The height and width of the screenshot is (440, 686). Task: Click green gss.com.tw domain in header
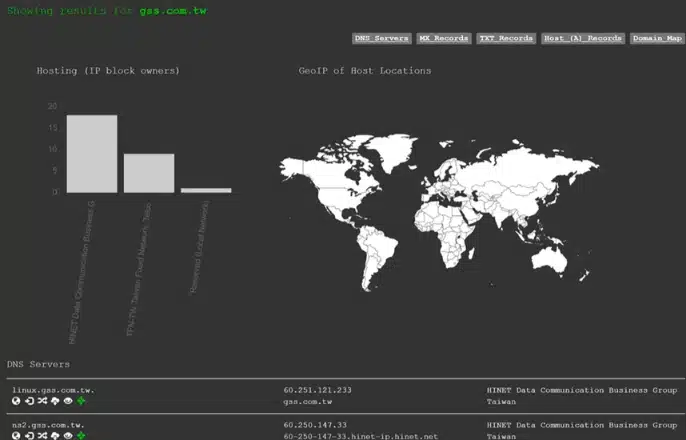pos(173,11)
